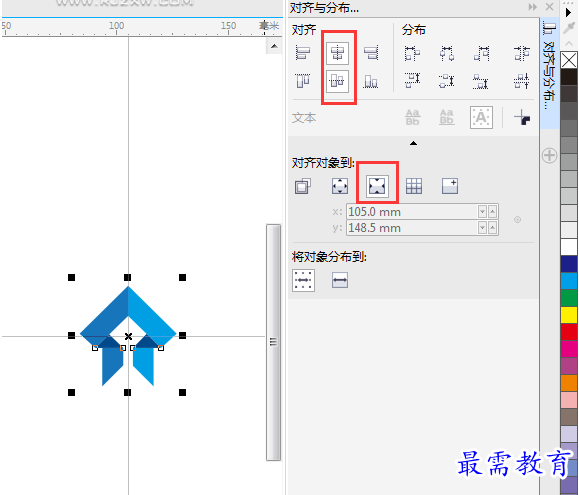Click the Align Top icon
The height and width of the screenshot is (495, 579).
coord(303,81)
